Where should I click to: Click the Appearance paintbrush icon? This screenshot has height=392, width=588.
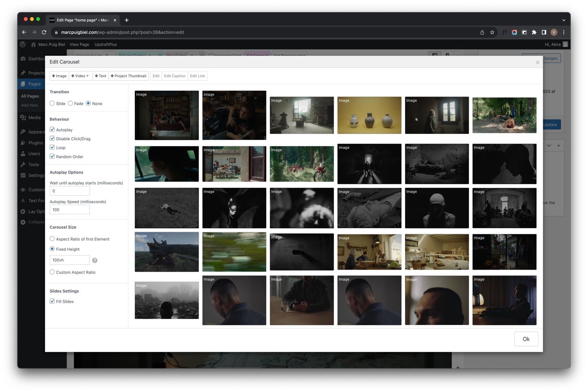[x=23, y=131]
